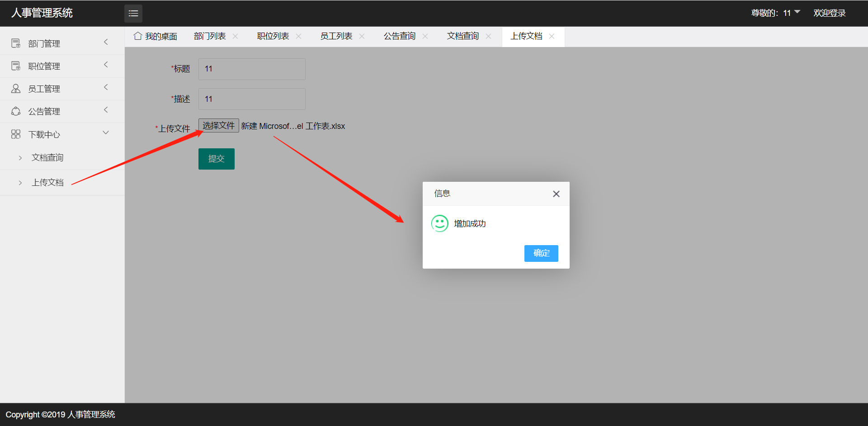Image resolution: width=868 pixels, height=426 pixels.
Task: Click the 员工管理 person icon
Action: [x=16, y=89]
